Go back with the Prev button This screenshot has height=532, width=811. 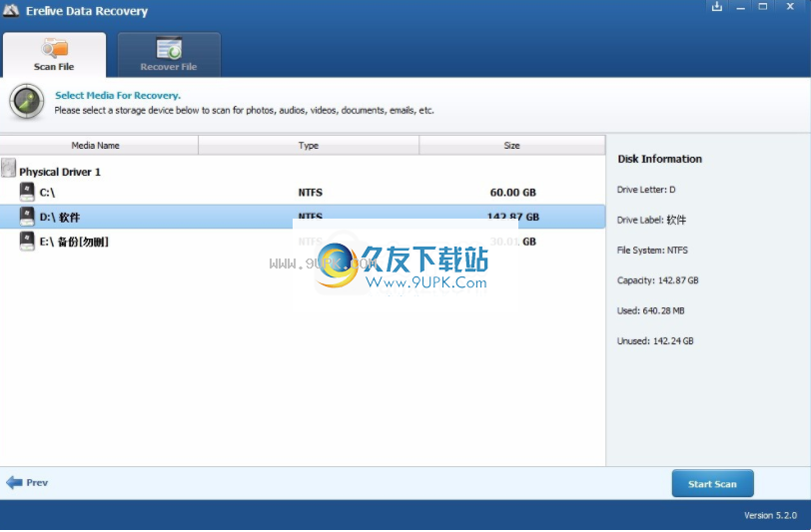[27, 483]
